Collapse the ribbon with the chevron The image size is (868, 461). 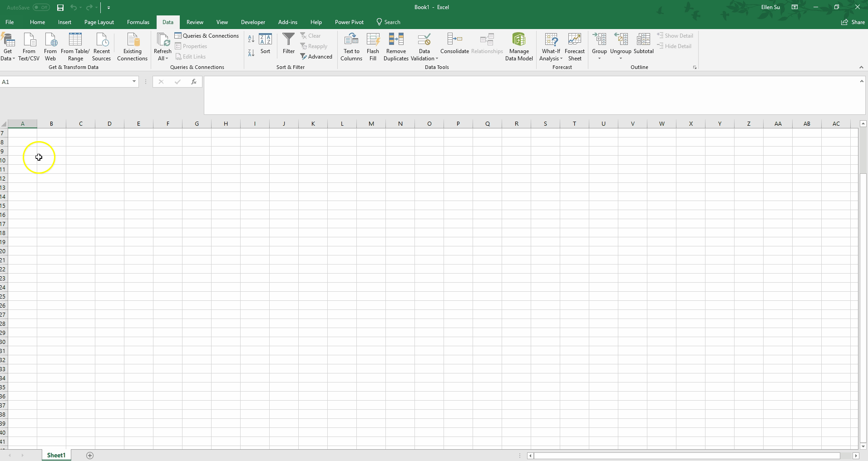tap(861, 67)
